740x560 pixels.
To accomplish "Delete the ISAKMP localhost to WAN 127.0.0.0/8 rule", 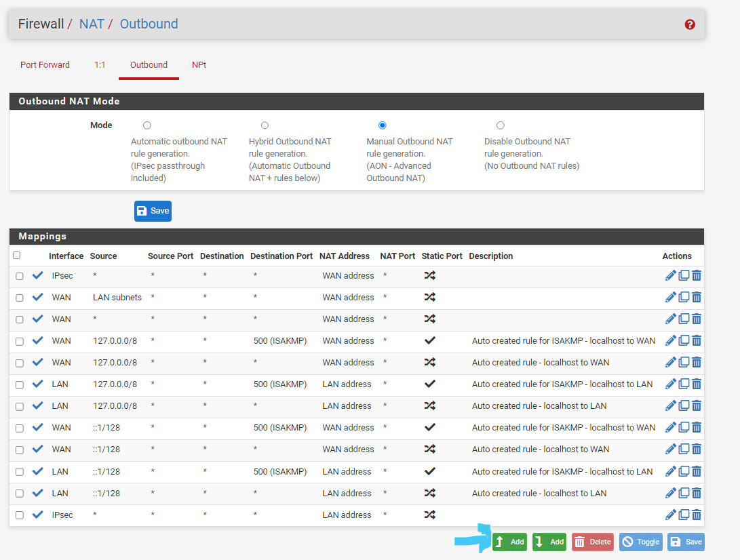I will [x=697, y=340].
